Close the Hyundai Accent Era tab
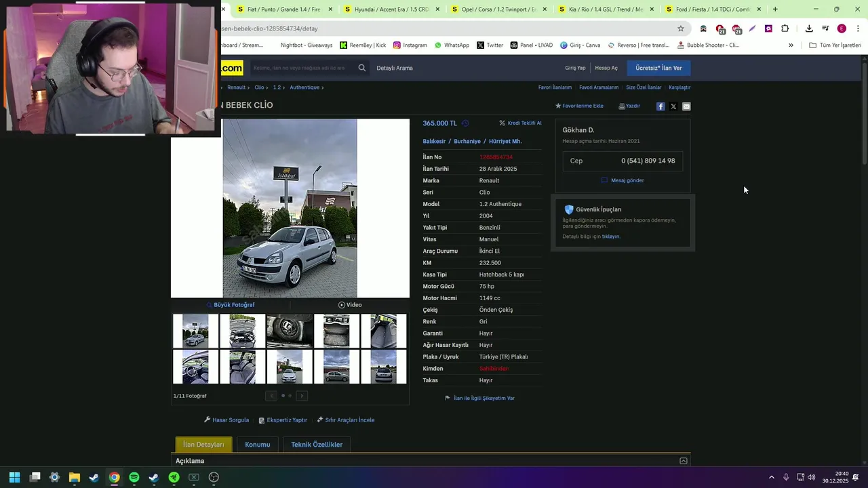 437,9
